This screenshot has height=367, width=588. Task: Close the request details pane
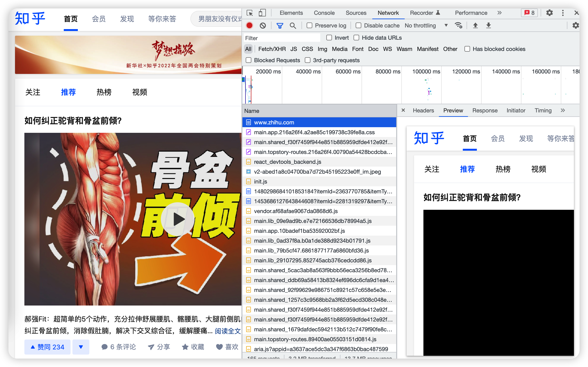403,111
